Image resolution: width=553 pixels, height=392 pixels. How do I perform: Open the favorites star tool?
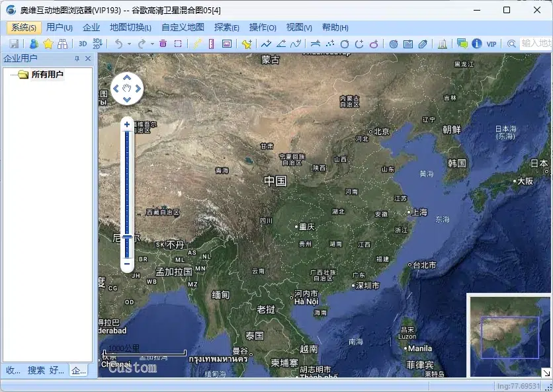[x=48, y=44]
